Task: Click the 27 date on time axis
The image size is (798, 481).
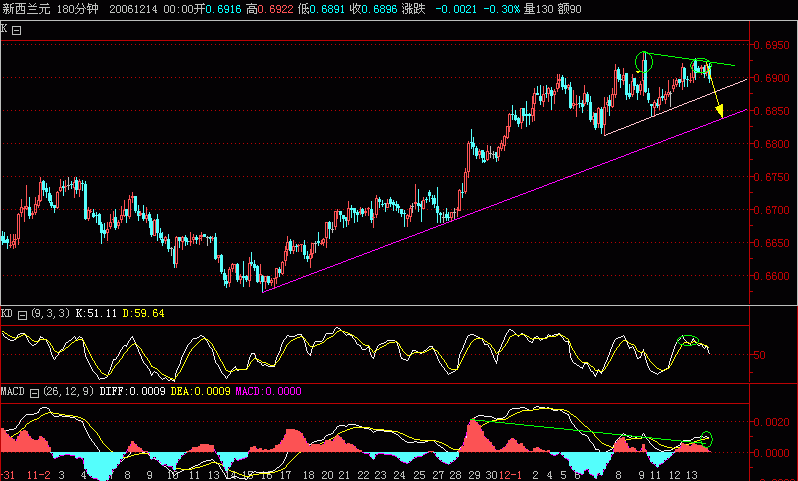Action: [x=438, y=475]
